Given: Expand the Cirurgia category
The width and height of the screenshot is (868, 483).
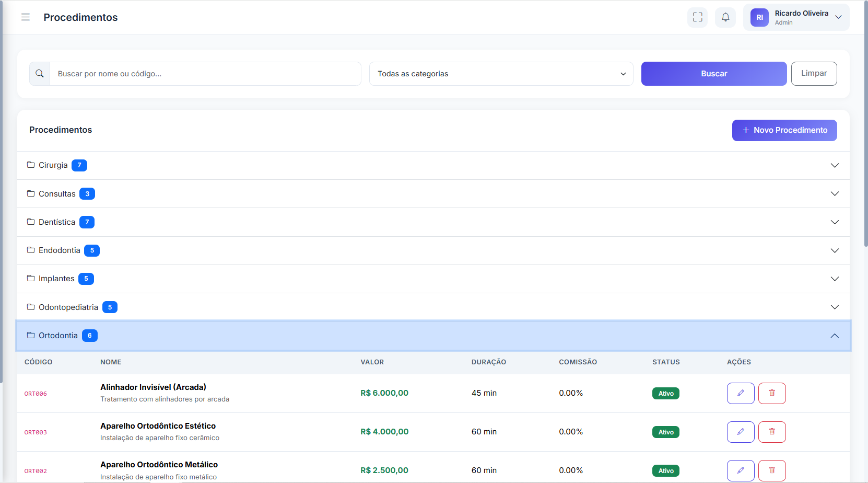Looking at the screenshot, I should click(x=433, y=165).
